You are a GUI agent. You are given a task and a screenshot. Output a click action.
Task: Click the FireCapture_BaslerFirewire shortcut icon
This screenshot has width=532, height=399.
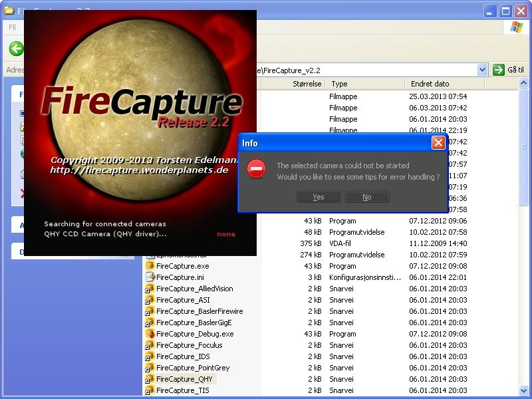coord(150,311)
